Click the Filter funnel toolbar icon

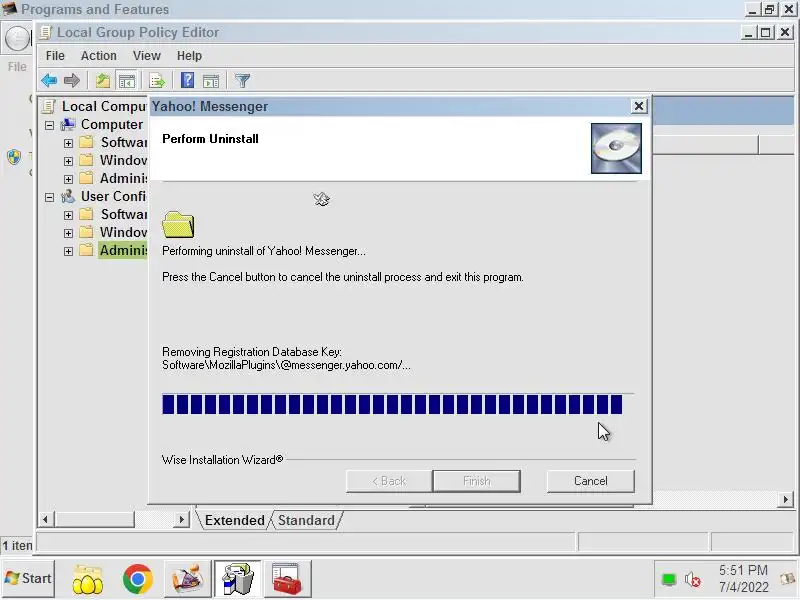click(x=242, y=80)
